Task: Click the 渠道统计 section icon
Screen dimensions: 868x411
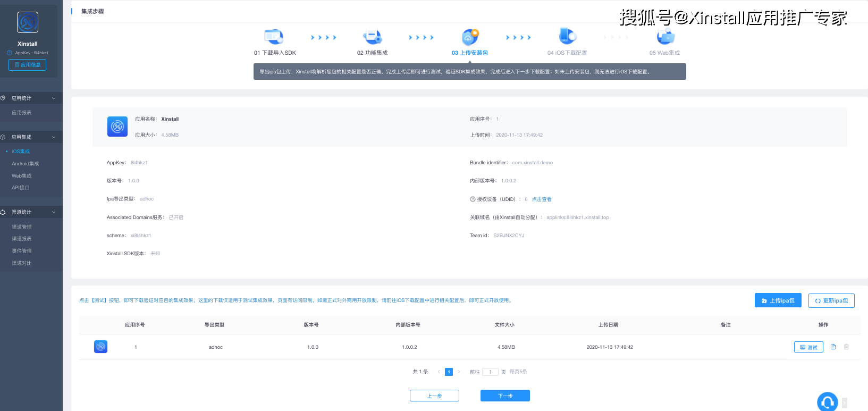Action: (x=3, y=212)
